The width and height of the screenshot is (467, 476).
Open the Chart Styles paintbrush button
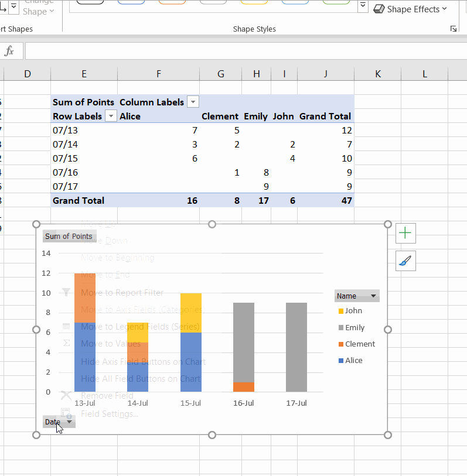click(x=405, y=261)
